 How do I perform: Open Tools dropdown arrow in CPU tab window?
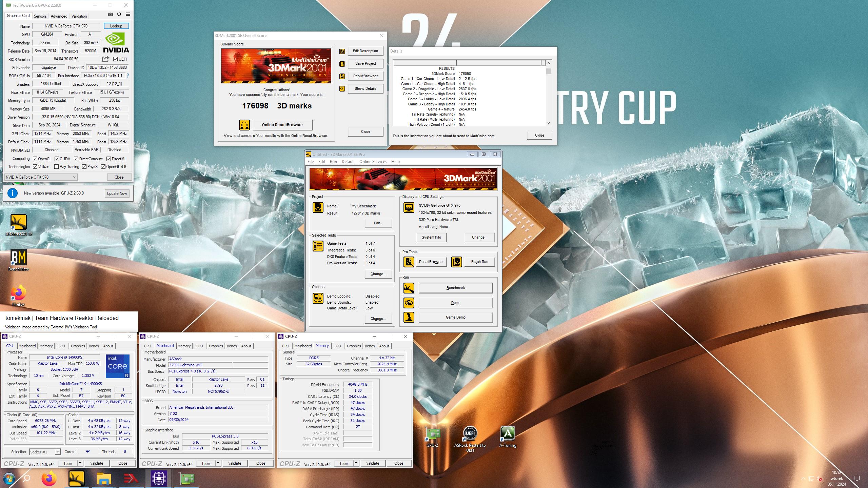(80, 463)
